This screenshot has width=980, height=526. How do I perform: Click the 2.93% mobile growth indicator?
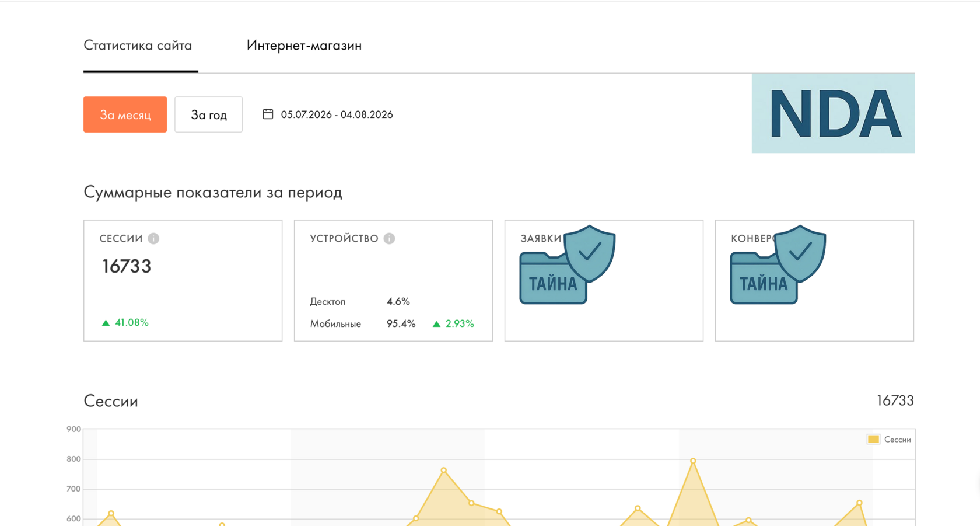453,323
